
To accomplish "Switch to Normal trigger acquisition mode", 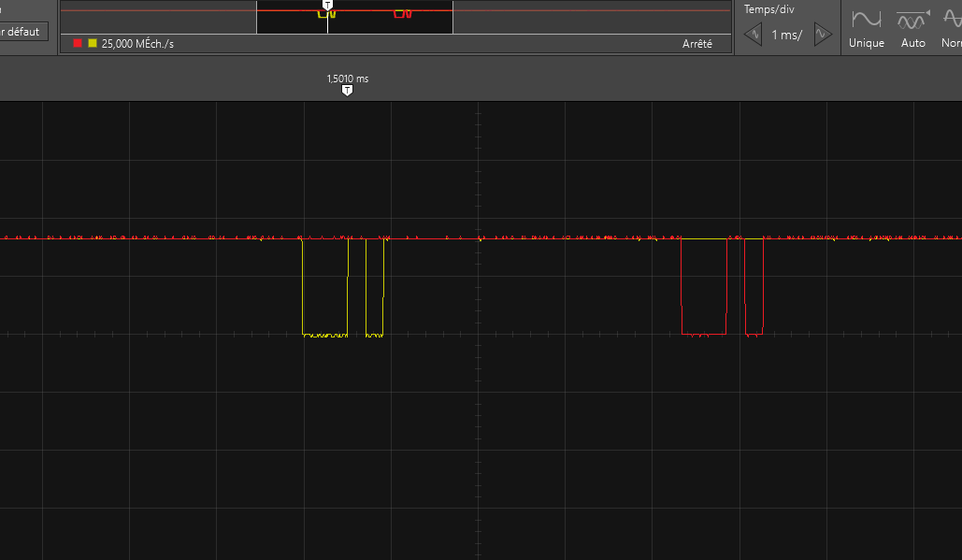I will 952,26.
